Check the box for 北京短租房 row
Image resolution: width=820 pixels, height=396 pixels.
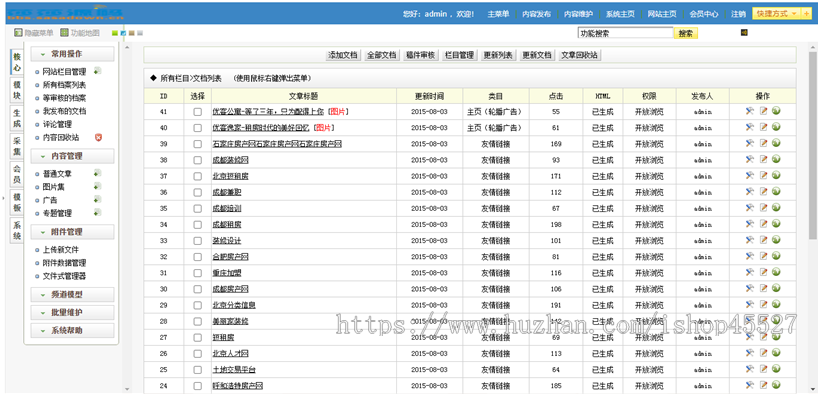click(x=197, y=176)
